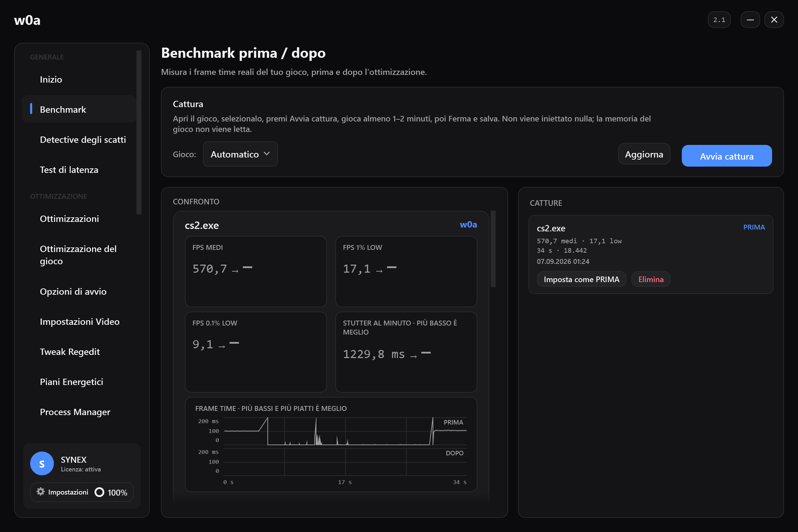Click Imposta come PRIMA button

581,279
